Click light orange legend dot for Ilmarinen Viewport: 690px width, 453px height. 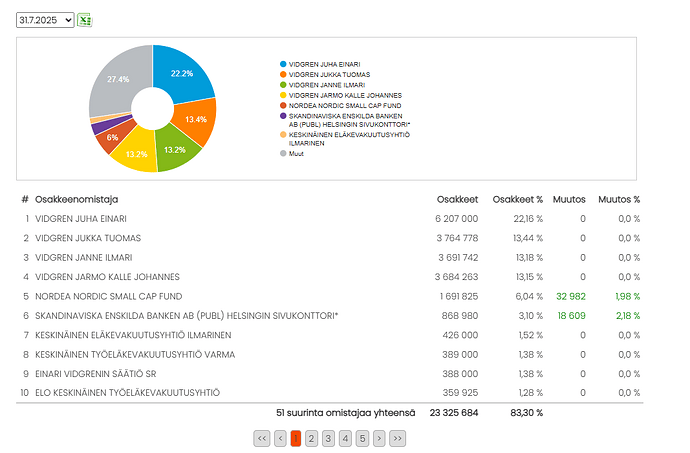(283, 135)
